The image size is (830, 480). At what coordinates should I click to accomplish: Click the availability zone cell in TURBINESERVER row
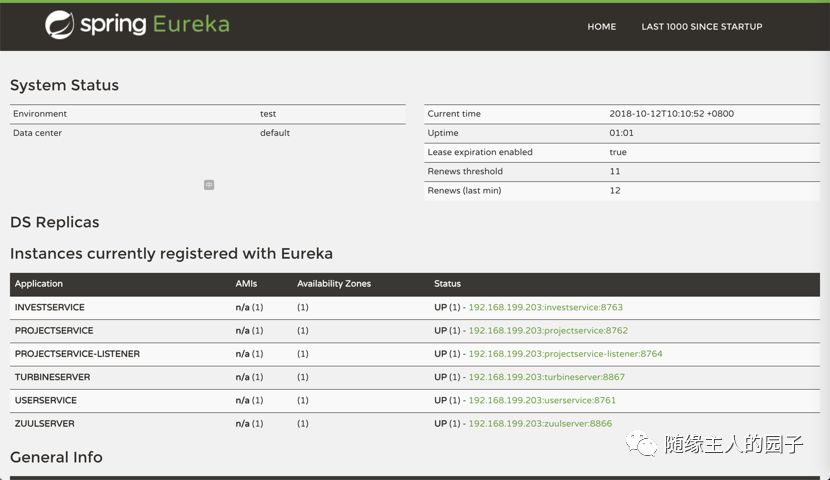303,377
